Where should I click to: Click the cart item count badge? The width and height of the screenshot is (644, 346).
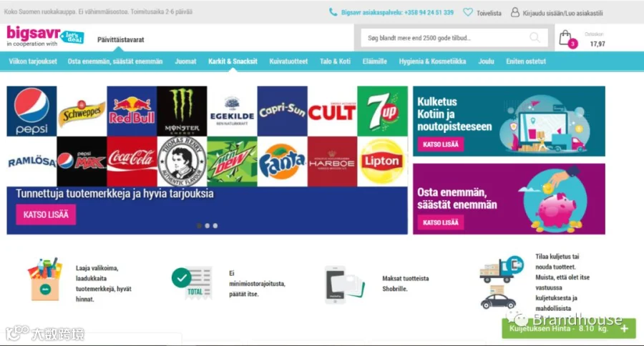(x=572, y=44)
